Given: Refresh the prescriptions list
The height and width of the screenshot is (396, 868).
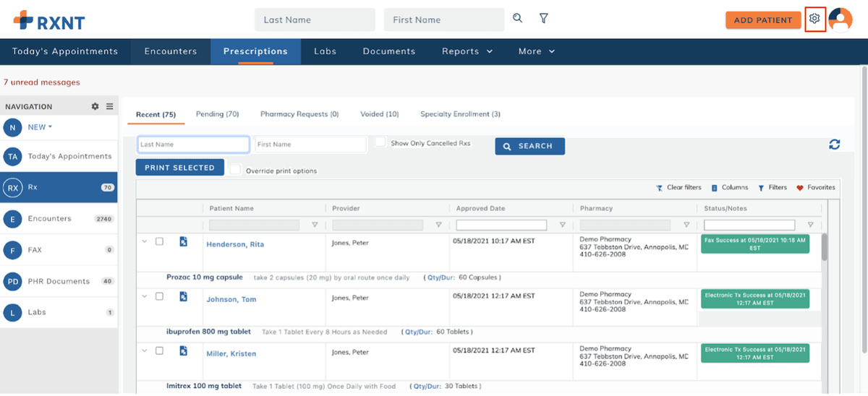Looking at the screenshot, I should coord(834,145).
